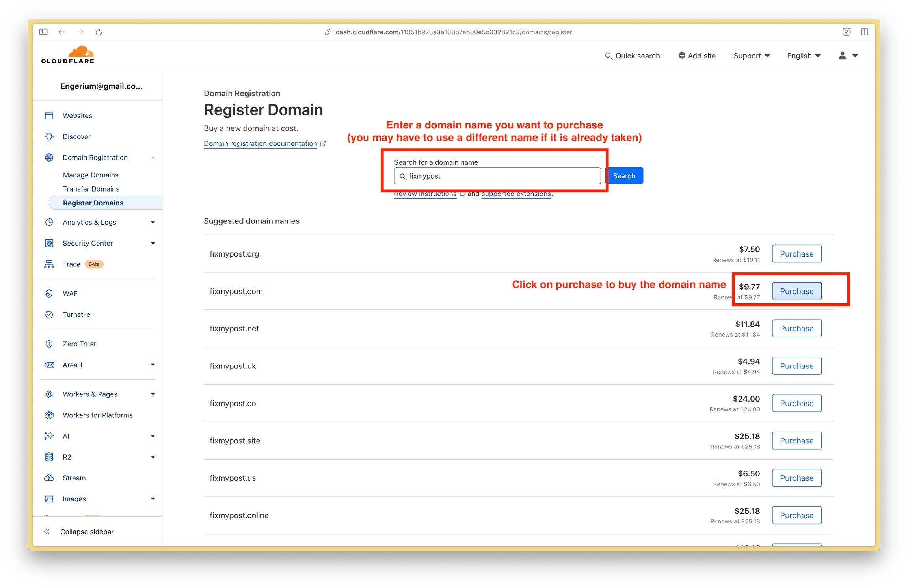Click the R2 database icon

[x=49, y=457]
